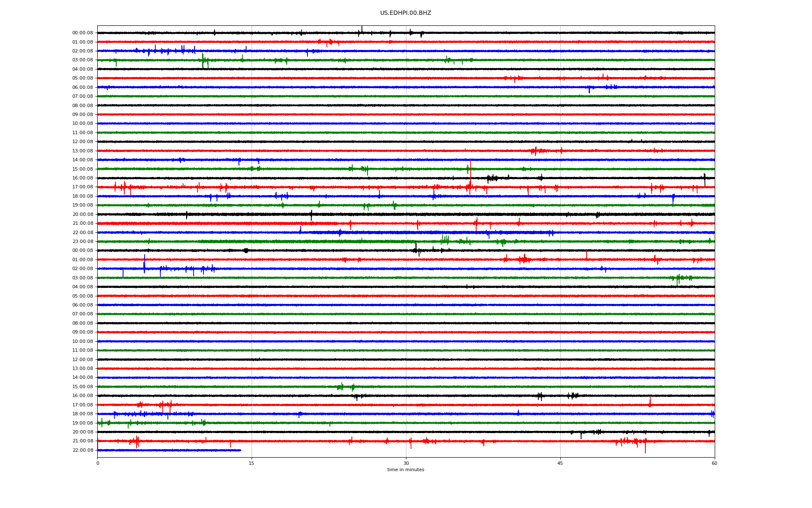Click the x-axis tick label 60
Image resolution: width=812 pixels, height=508 pixels.
pyautogui.click(x=714, y=463)
